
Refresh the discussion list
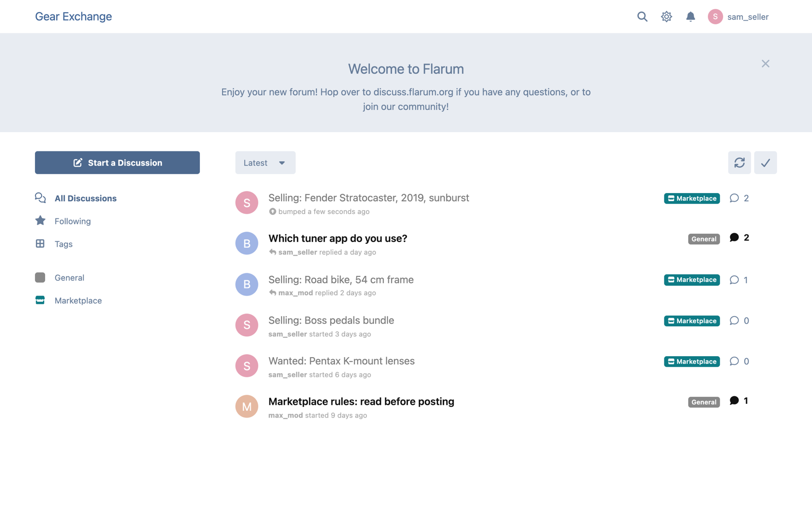click(x=739, y=163)
